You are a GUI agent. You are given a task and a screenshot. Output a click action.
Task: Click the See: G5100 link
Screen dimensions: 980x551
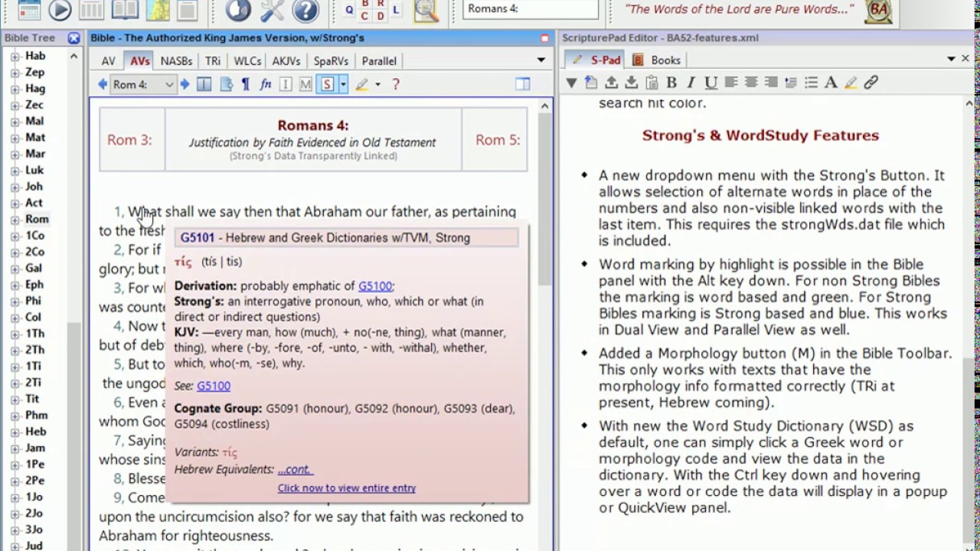pos(213,386)
